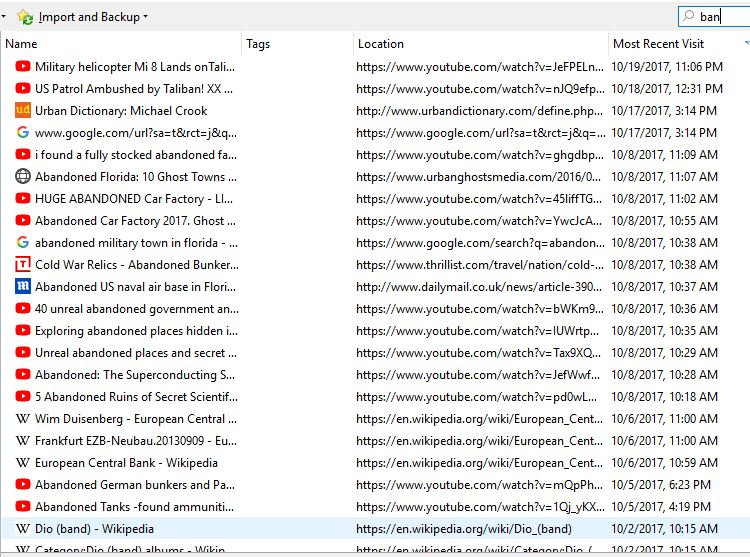Click the sort arrow beside Most Recent Visit
The image size is (750, 557).
(747, 44)
